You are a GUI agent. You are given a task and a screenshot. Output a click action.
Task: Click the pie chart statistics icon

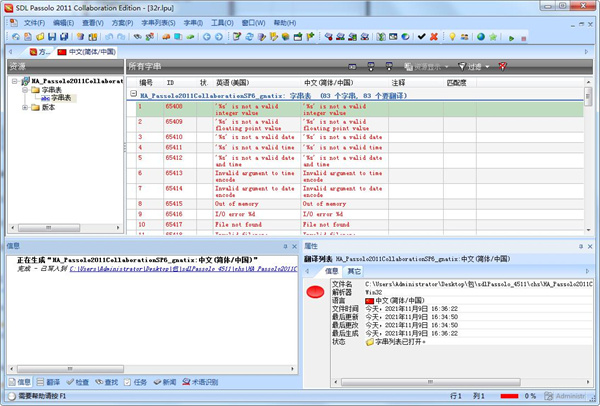pyautogui.click(x=405, y=37)
